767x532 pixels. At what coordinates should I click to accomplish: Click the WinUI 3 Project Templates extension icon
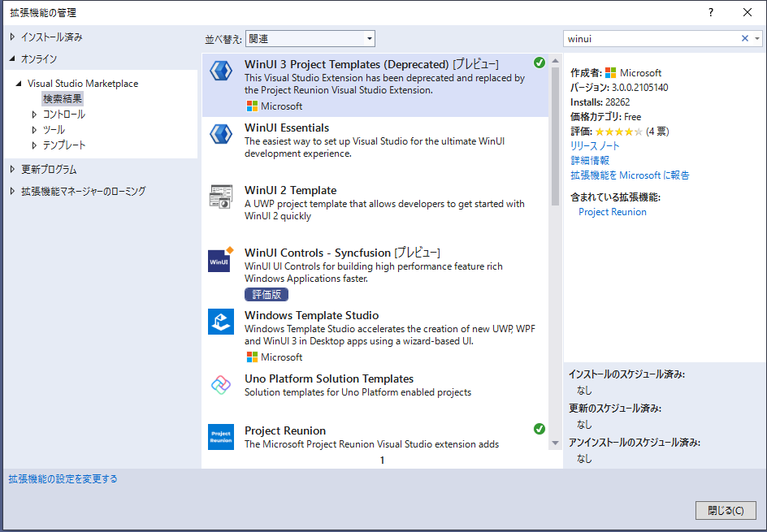(221, 71)
